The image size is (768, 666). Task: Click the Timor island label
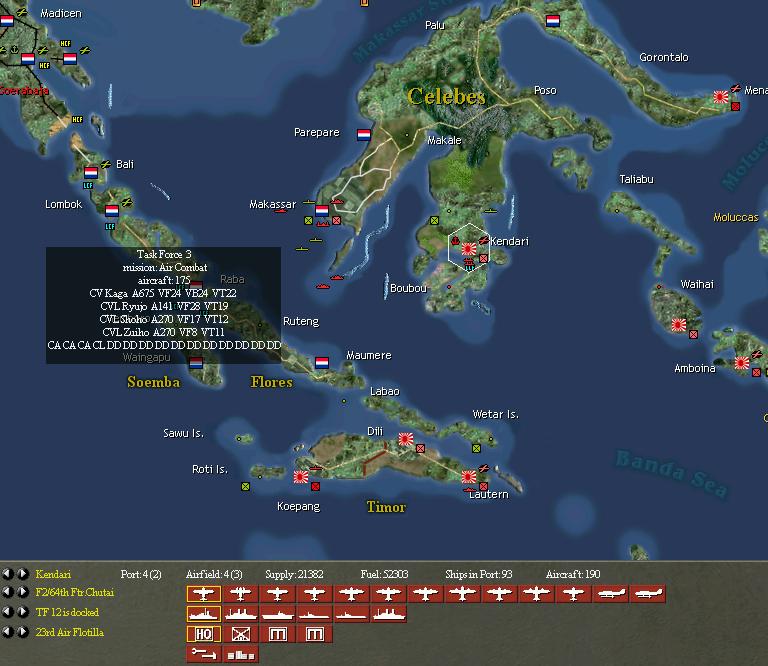click(x=386, y=507)
